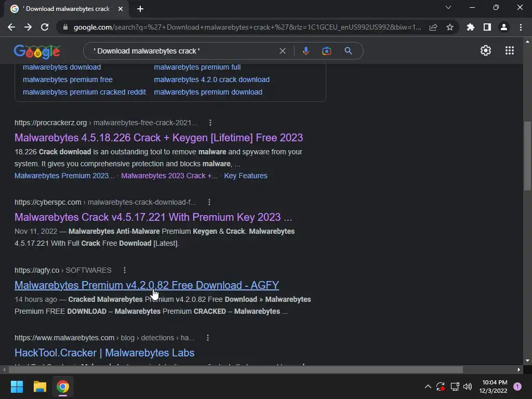Image resolution: width=532 pixels, height=399 pixels.
Task: Open related search 'malwarebytes premium free'
Action: point(68,79)
